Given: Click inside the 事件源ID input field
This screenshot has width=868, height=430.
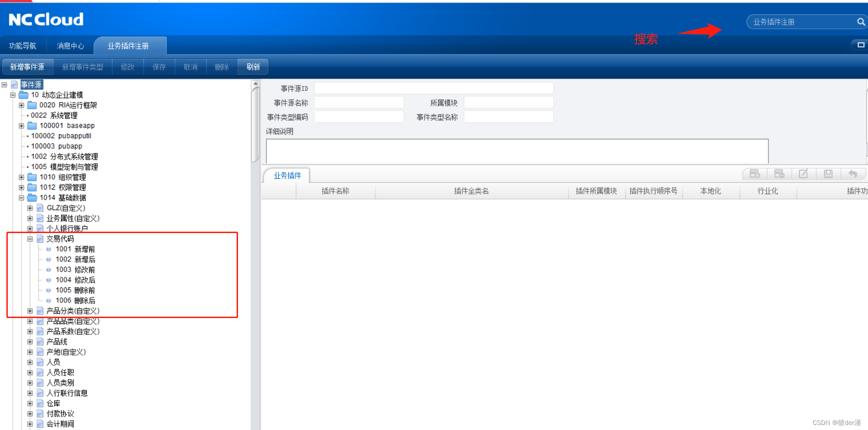Looking at the screenshot, I should pos(433,87).
